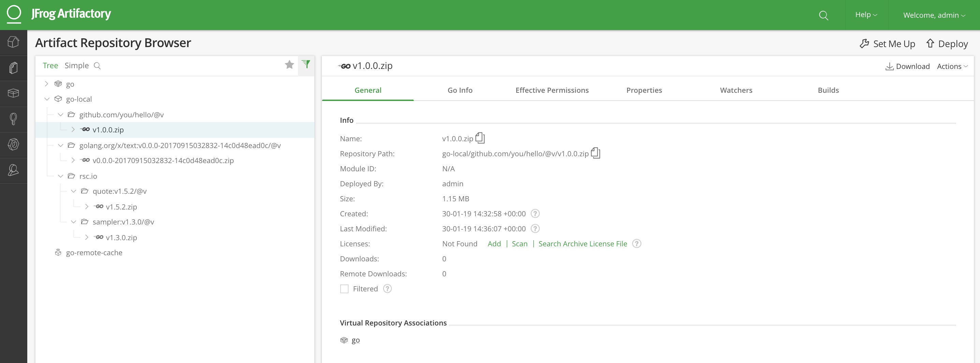Collapse the rsc.io folder
This screenshot has width=980, height=363.
pyautogui.click(x=60, y=176)
